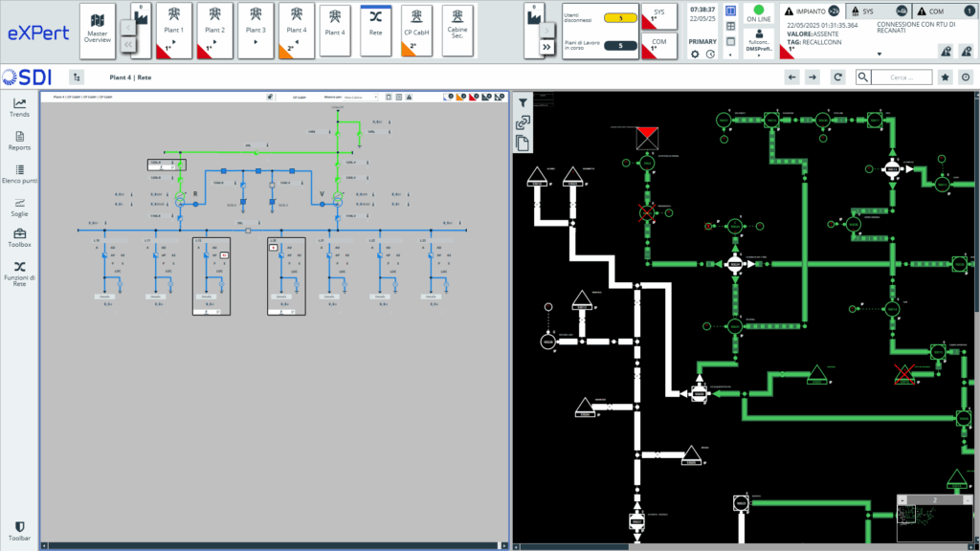Select the single-pane layout view
Screen dimensions: 980x551
[731, 41]
